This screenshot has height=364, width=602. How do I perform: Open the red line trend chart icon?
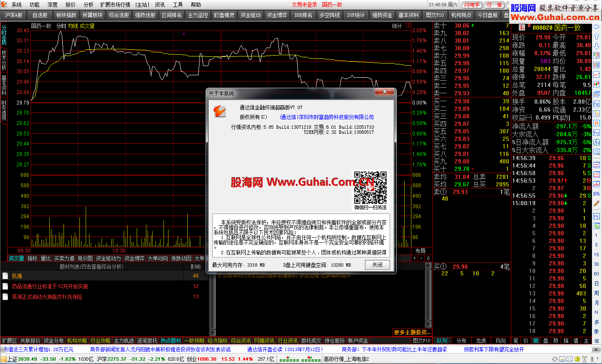tap(597, 74)
